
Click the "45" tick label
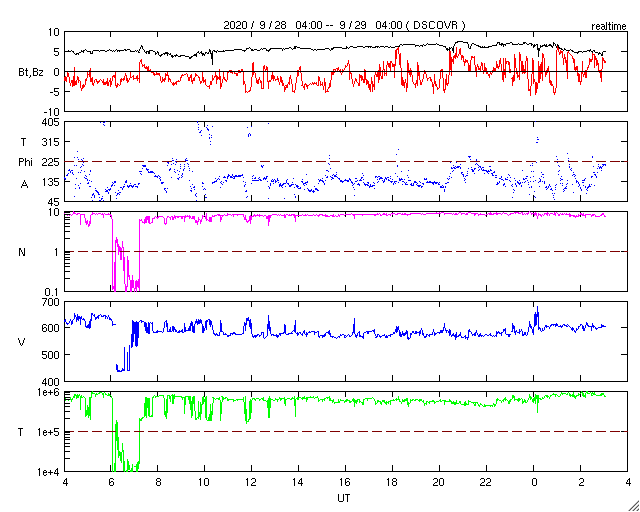pyautogui.click(x=54, y=202)
